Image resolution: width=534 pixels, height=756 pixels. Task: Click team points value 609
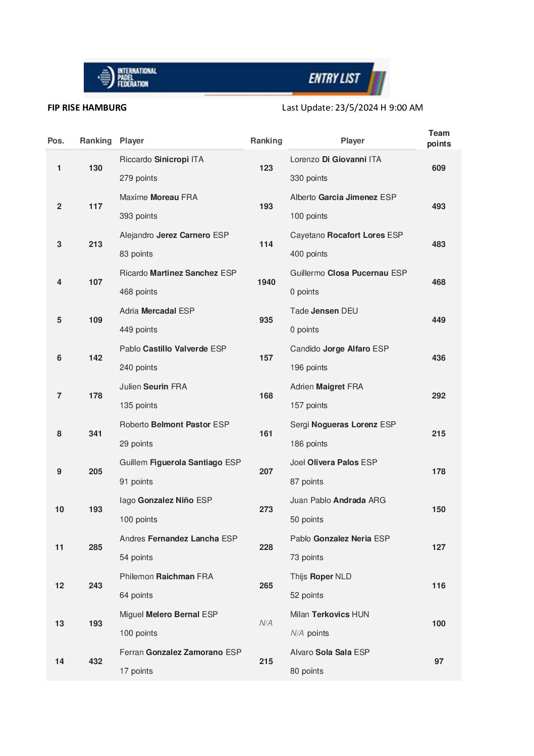point(439,168)
